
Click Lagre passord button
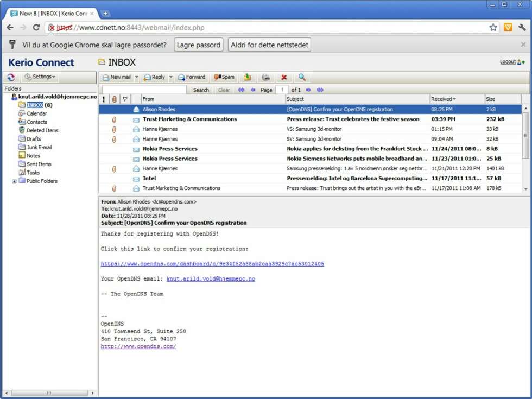pos(199,45)
